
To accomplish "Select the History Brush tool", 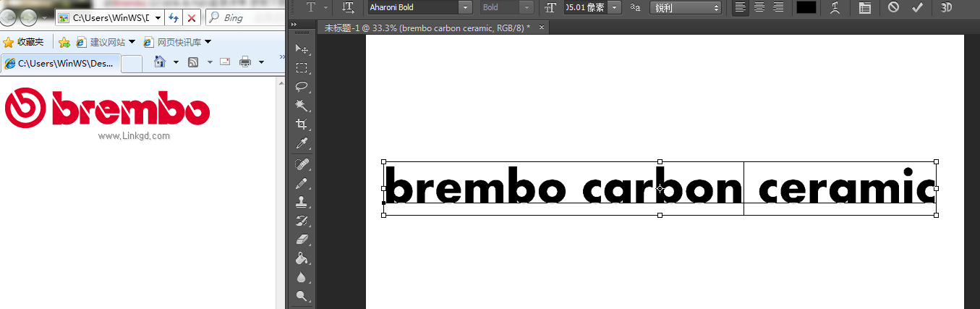I will click(302, 221).
